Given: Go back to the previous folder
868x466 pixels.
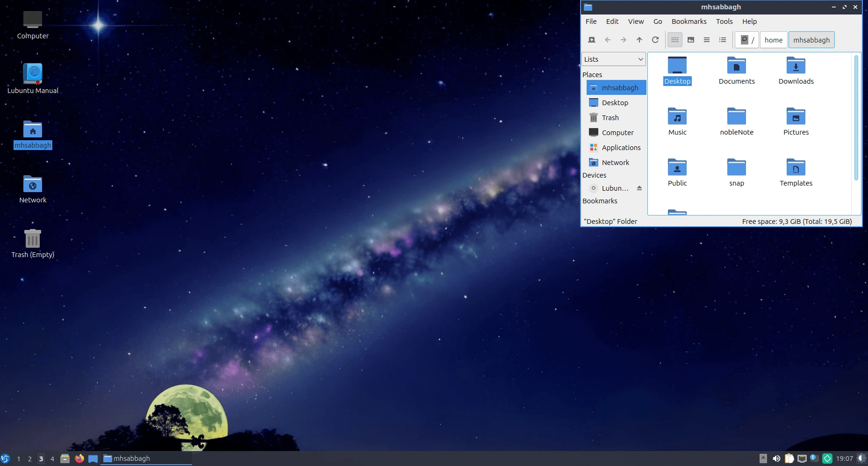Looking at the screenshot, I should click(x=608, y=40).
